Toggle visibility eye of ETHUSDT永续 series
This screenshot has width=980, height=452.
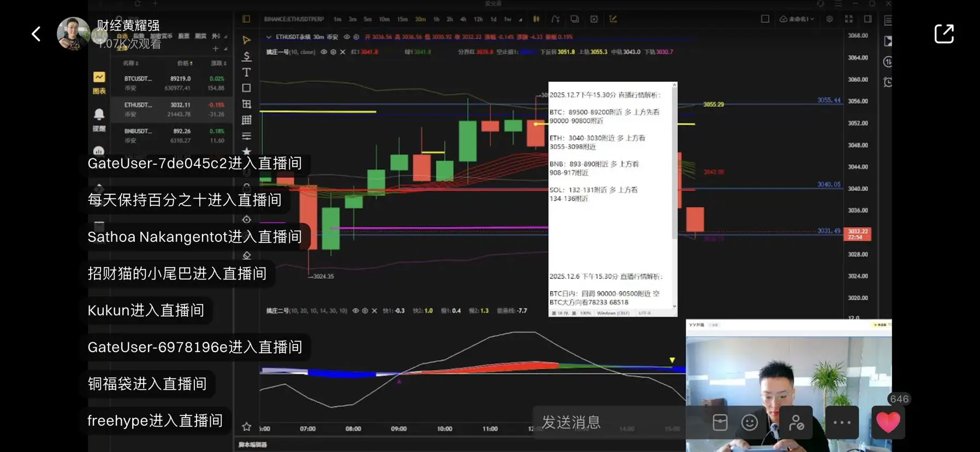point(347,37)
